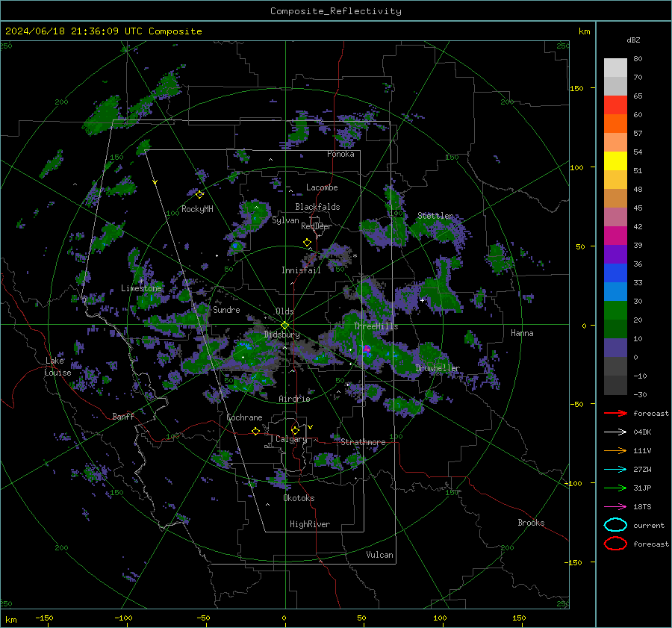The image size is (672, 628).
Task: Click the HighRiver label
Action: point(310,524)
